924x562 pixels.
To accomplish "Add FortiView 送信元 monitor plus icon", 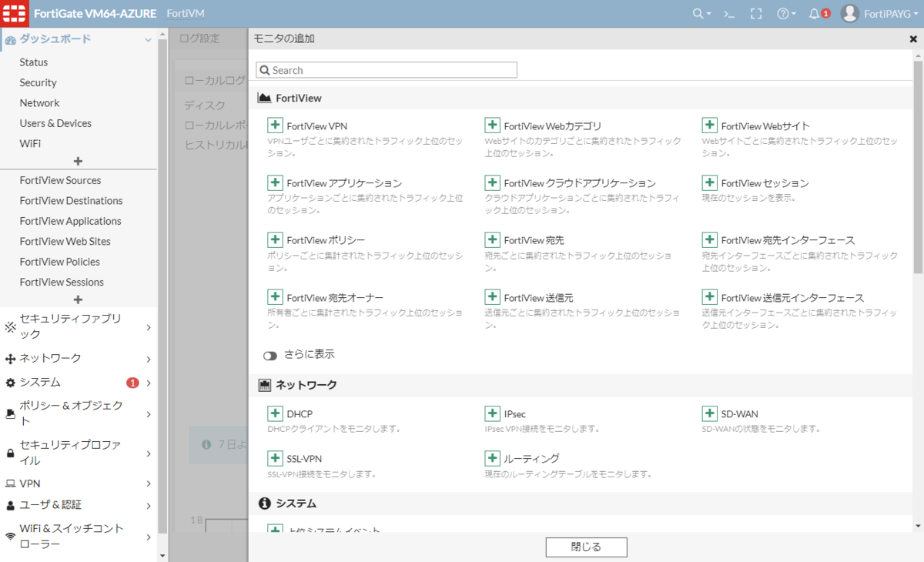I will pyautogui.click(x=492, y=297).
